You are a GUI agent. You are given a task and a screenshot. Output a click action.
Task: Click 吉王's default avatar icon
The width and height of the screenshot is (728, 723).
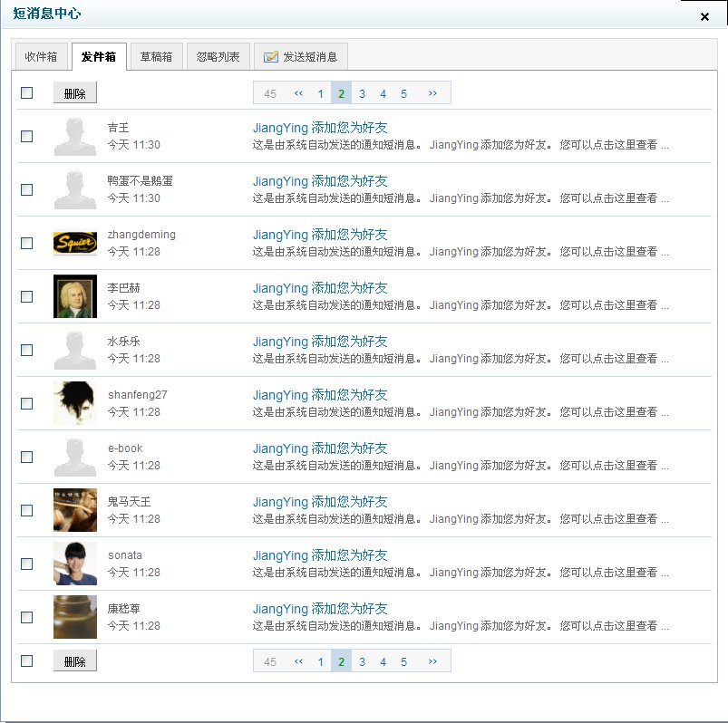(x=74, y=136)
